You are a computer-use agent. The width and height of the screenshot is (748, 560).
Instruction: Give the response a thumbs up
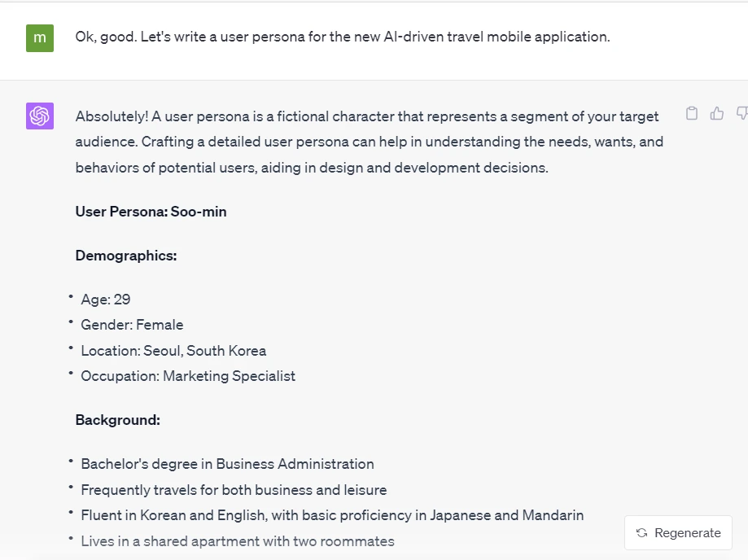pos(716,113)
